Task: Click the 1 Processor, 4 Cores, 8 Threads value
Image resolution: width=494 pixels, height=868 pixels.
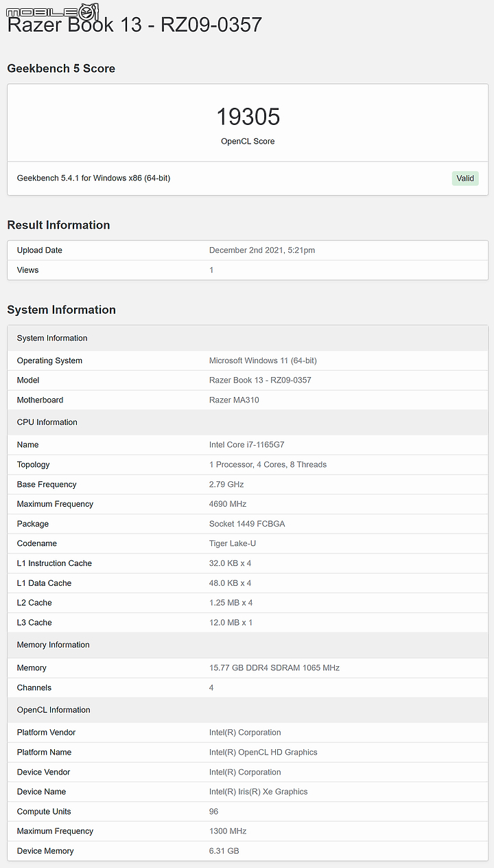Action: [268, 465]
